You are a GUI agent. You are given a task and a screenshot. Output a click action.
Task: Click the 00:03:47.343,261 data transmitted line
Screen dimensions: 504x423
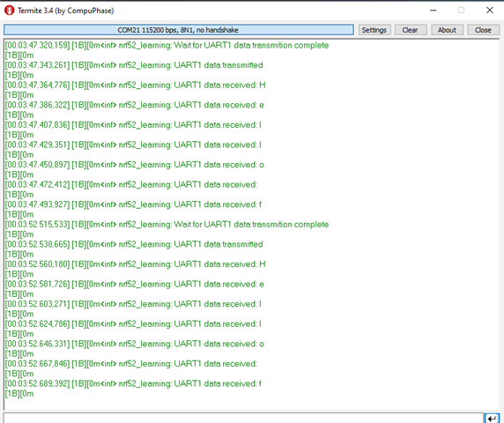point(134,65)
